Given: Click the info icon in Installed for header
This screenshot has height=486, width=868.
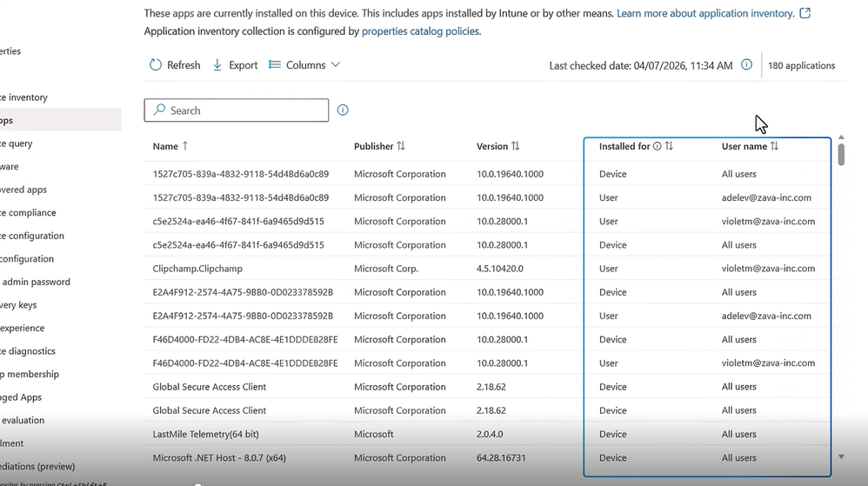Looking at the screenshot, I should pos(658,147).
